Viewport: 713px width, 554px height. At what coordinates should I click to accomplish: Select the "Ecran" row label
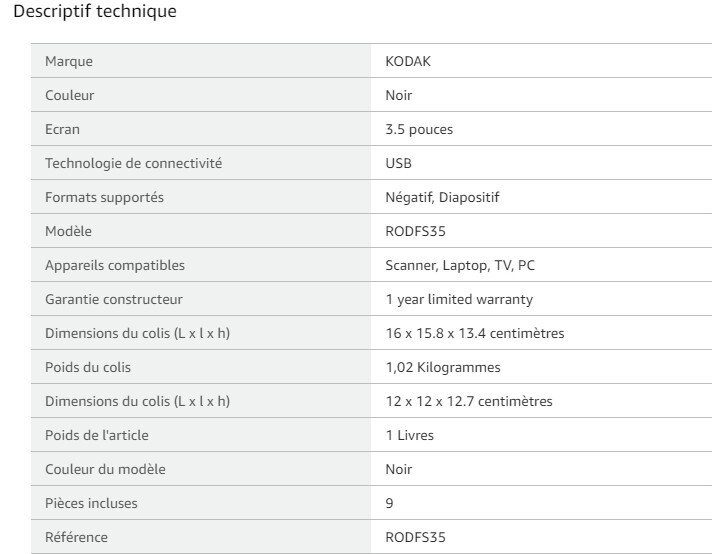[62, 130]
